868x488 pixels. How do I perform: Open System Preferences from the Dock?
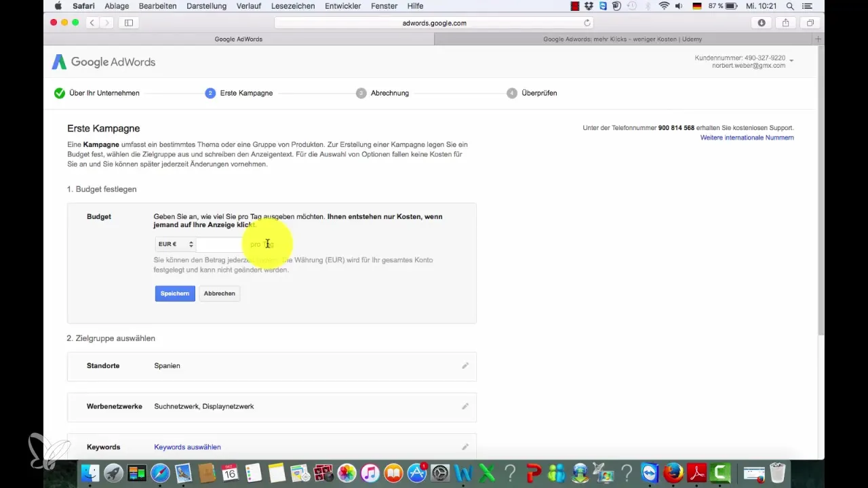click(x=440, y=473)
